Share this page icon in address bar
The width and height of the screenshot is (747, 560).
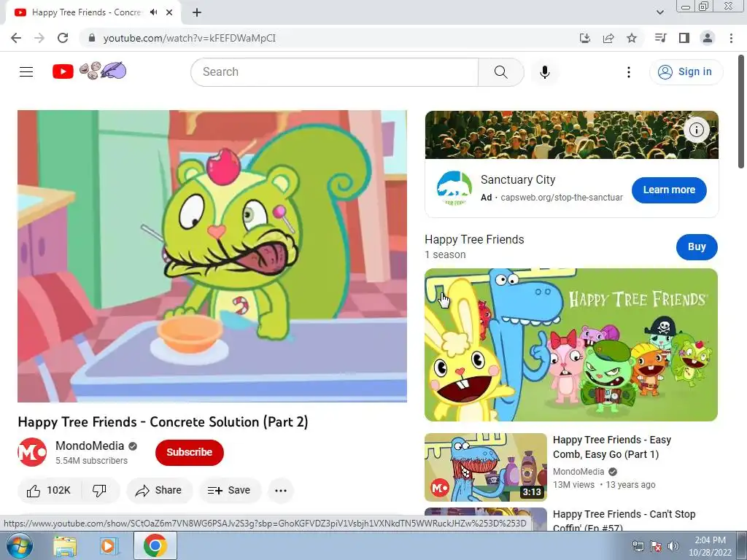click(608, 38)
